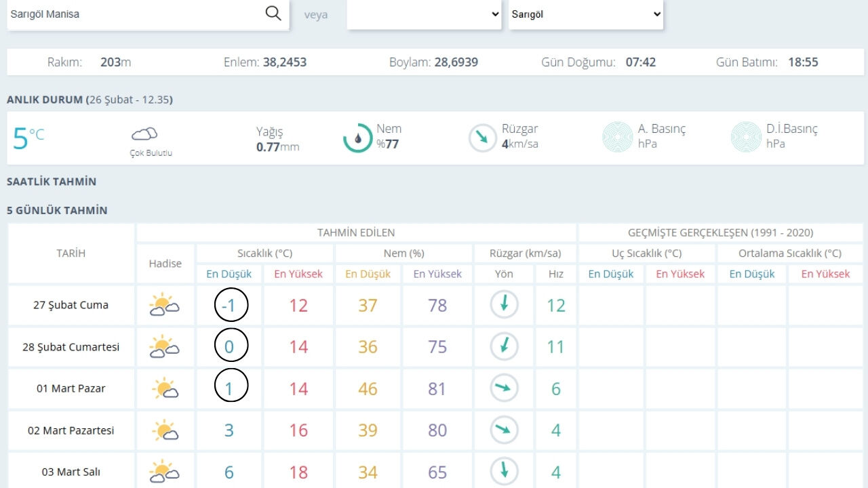This screenshot has height=488, width=868.
Task: Click the circled 0 lowest temperature
Action: pos(231,347)
